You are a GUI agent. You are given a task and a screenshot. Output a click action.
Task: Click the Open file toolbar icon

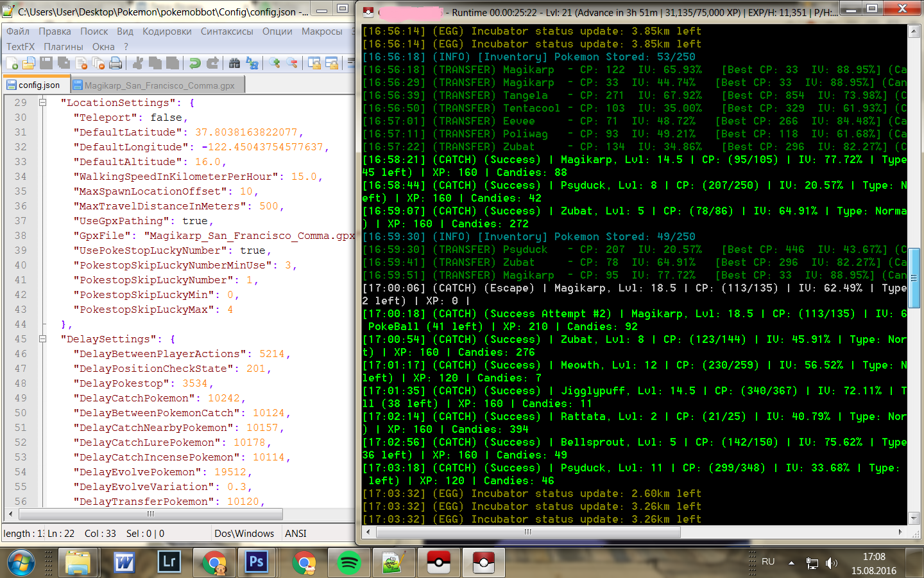(29, 63)
